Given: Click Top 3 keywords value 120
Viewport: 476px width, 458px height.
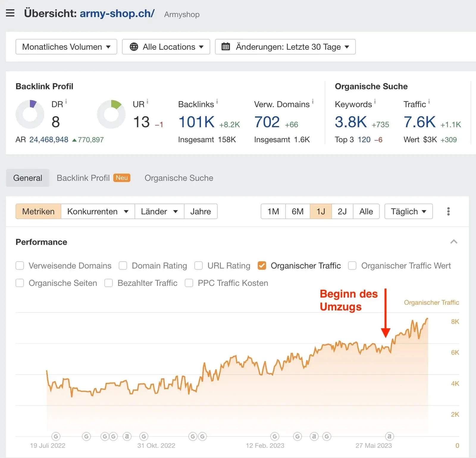Looking at the screenshot, I should click(x=364, y=140).
